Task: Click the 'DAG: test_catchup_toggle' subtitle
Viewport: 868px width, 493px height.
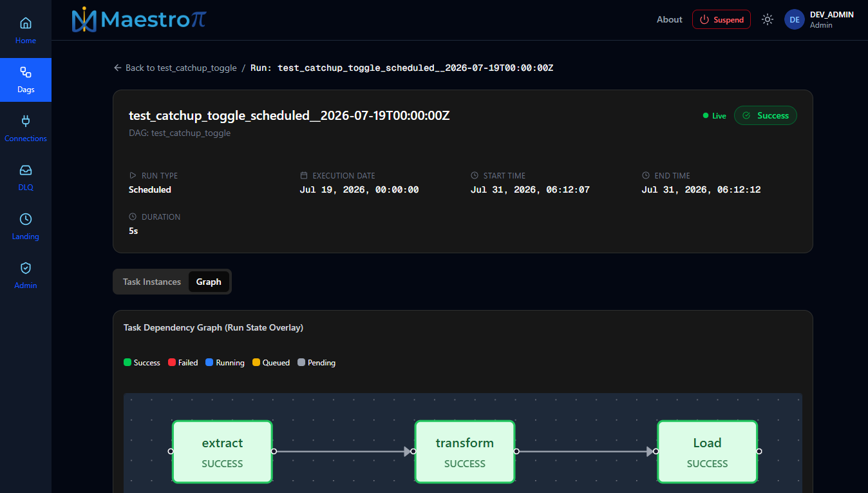Action: pos(180,133)
